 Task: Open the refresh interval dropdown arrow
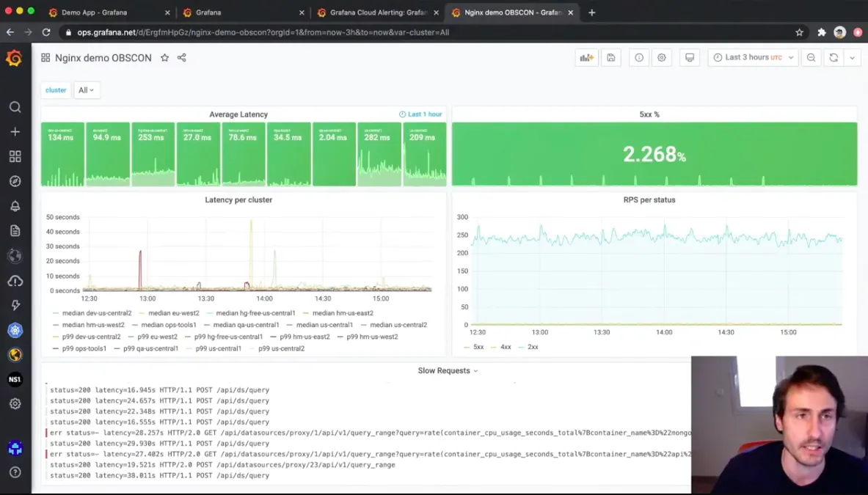click(x=852, y=57)
